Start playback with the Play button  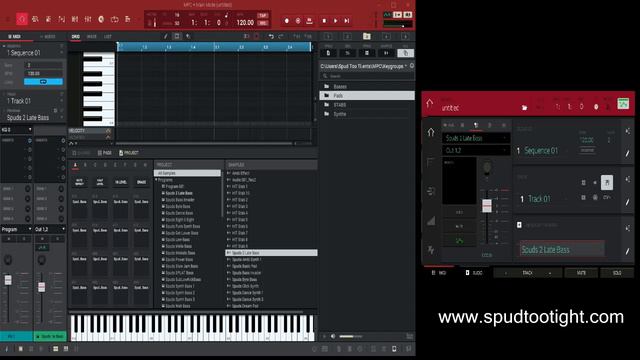[336, 20]
